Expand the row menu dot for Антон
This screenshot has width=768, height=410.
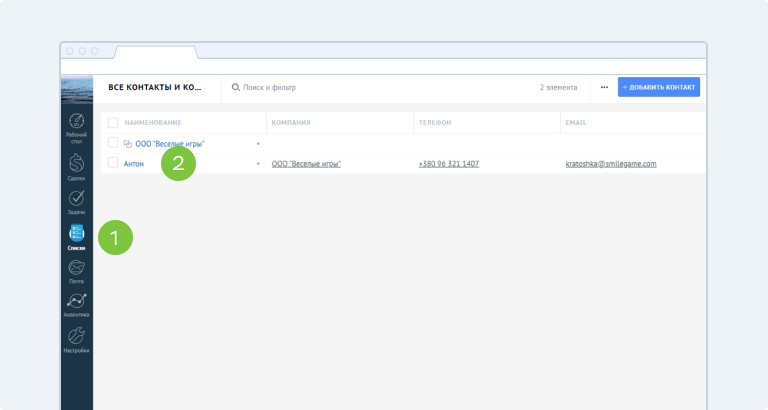click(x=258, y=163)
